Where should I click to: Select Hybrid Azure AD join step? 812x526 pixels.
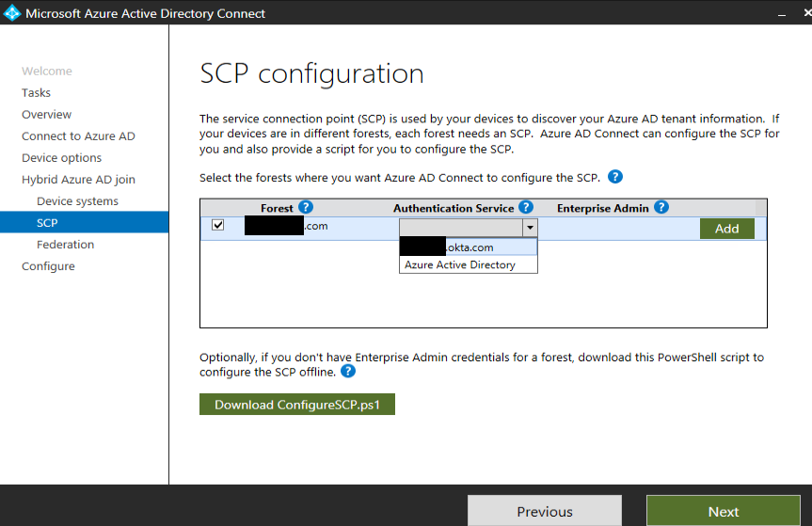coord(78,180)
